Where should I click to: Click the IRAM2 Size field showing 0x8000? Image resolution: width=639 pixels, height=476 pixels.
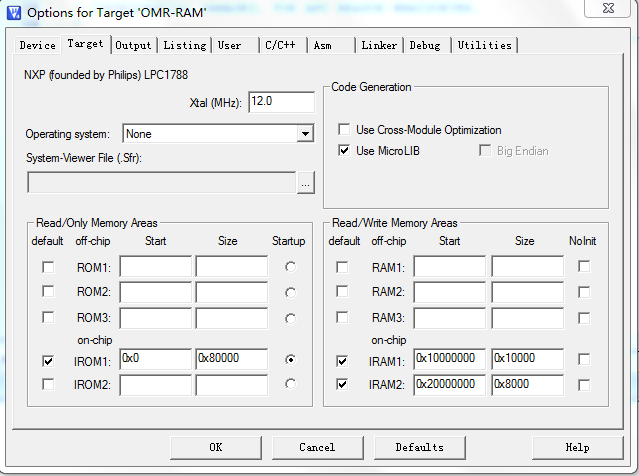[x=528, y=385]
